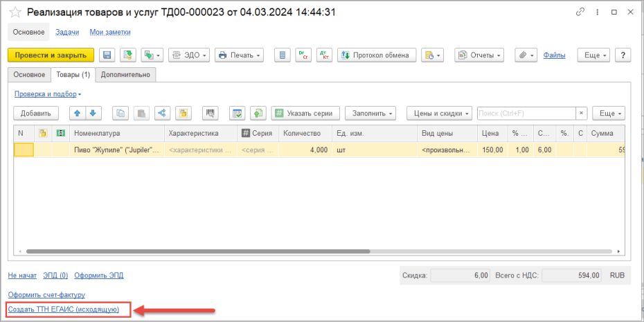Click the table search field
This screenshot has width=644, height=322.
point(526,114)
